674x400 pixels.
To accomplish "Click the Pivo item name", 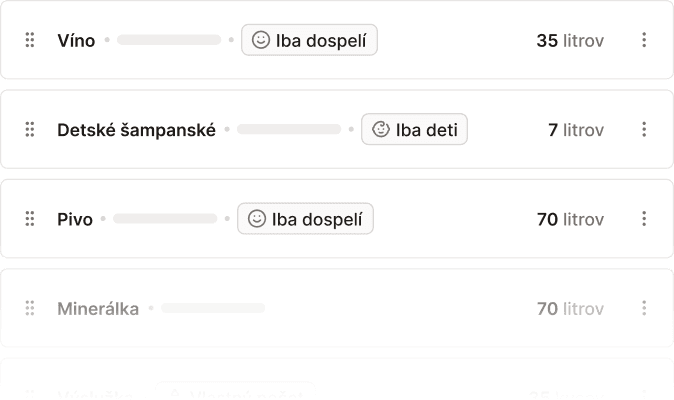I will [x=75, y=219].
